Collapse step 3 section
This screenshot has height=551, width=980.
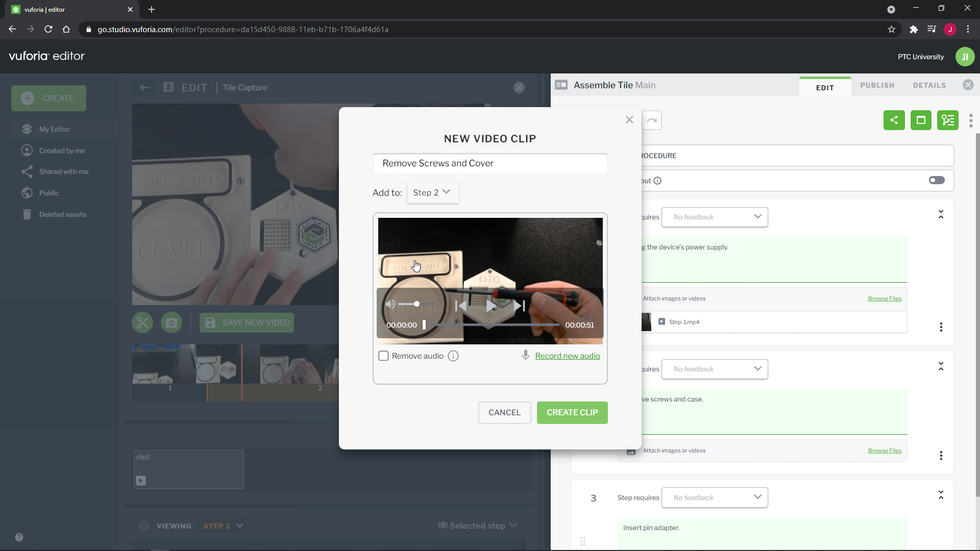click(941, 495)
